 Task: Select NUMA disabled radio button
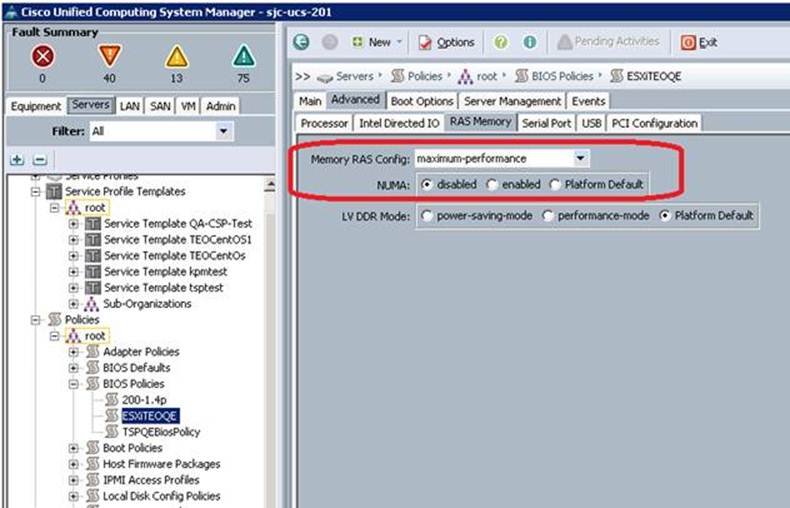pyautogui.click(x=426, y=185)
